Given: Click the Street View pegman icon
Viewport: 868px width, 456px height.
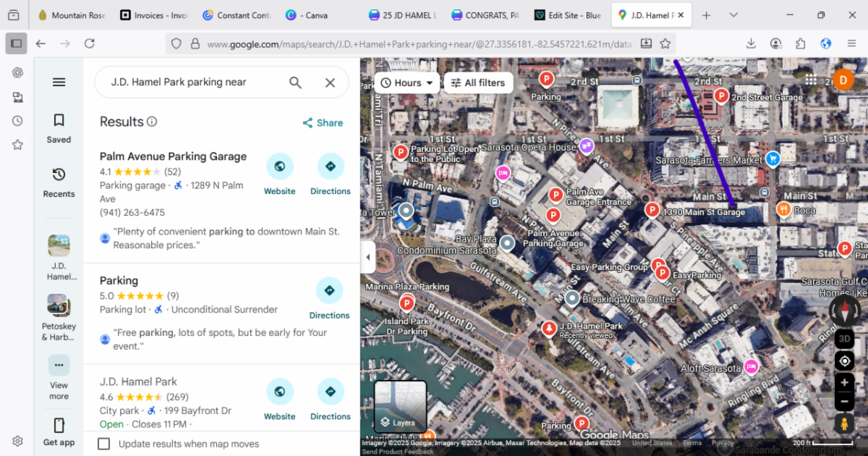Looking at the screenshot, I should [843, 423].
